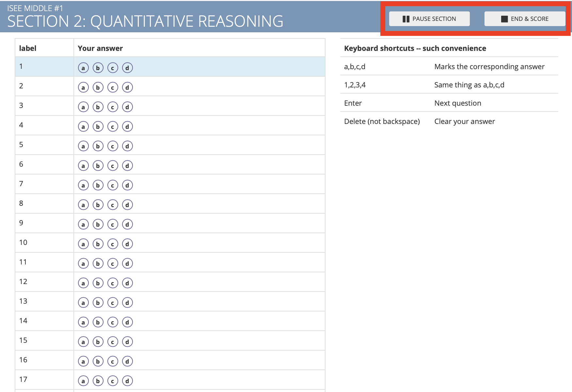
Task: Choose answer d for question 3
Action: (127, 107)
